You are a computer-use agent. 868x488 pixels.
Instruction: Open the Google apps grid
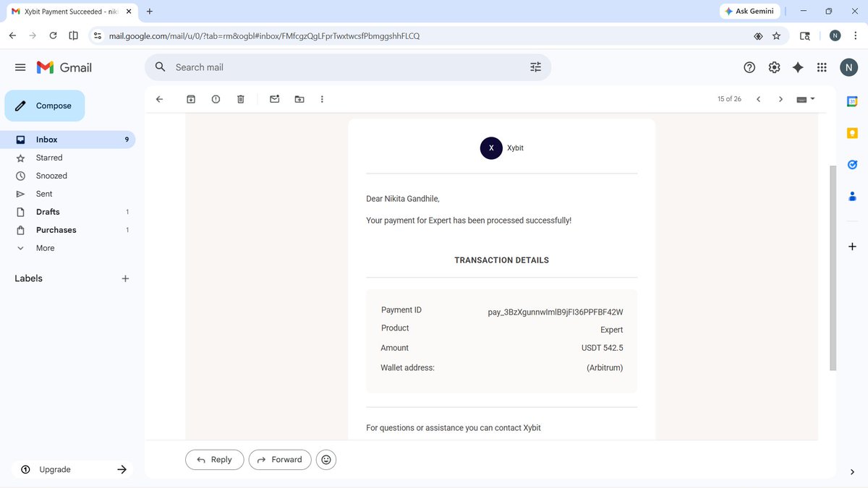(822, 67)
